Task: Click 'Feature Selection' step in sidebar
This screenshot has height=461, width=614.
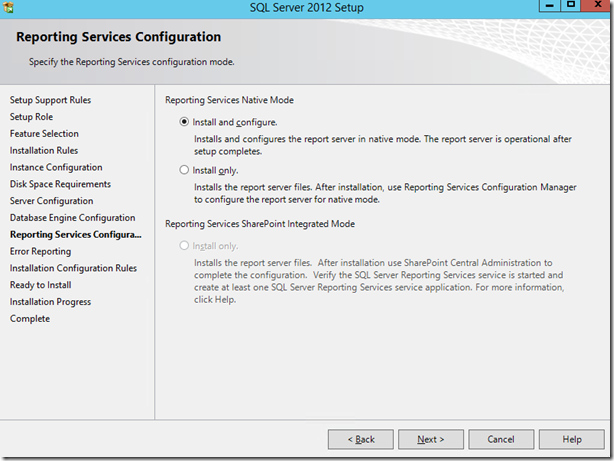Action: point(44,134)
